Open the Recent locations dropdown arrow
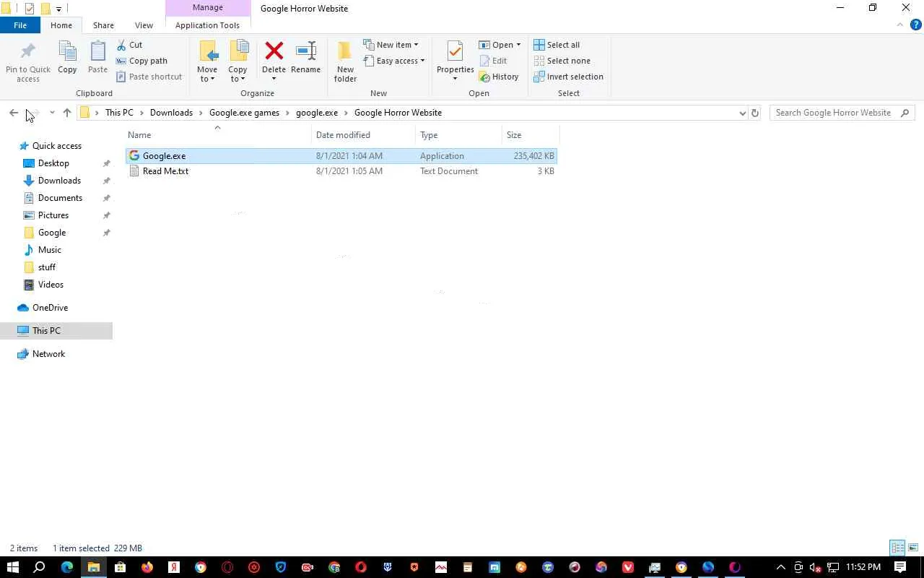 click(52, 113)
